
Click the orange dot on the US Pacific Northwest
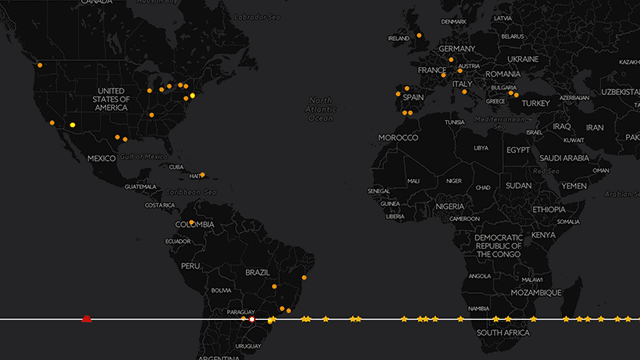point(40,65)
